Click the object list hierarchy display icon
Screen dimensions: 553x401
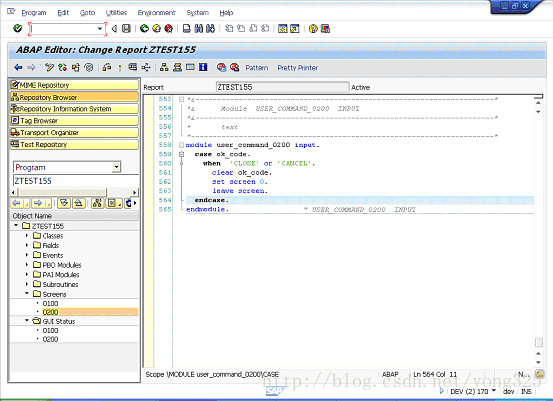point(97,203)
